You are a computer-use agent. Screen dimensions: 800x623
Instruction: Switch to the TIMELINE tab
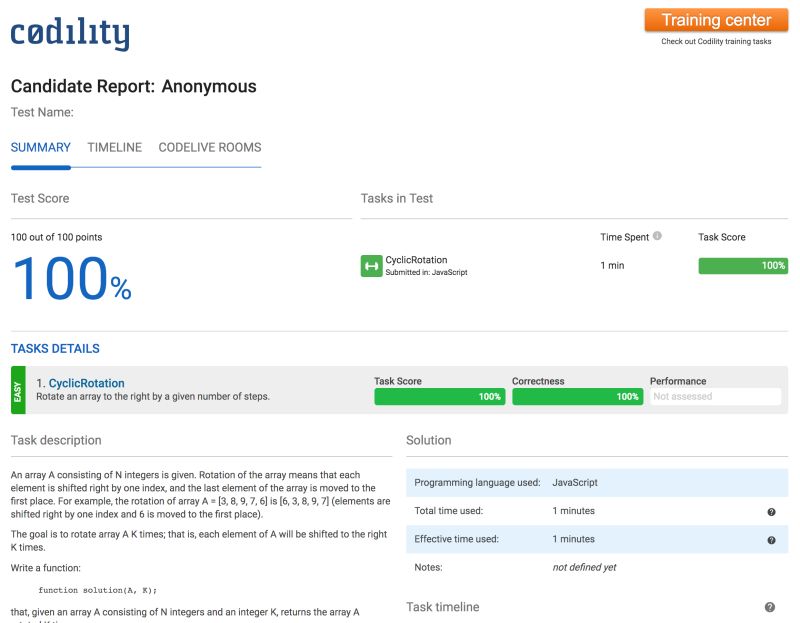tap(114, 147)
